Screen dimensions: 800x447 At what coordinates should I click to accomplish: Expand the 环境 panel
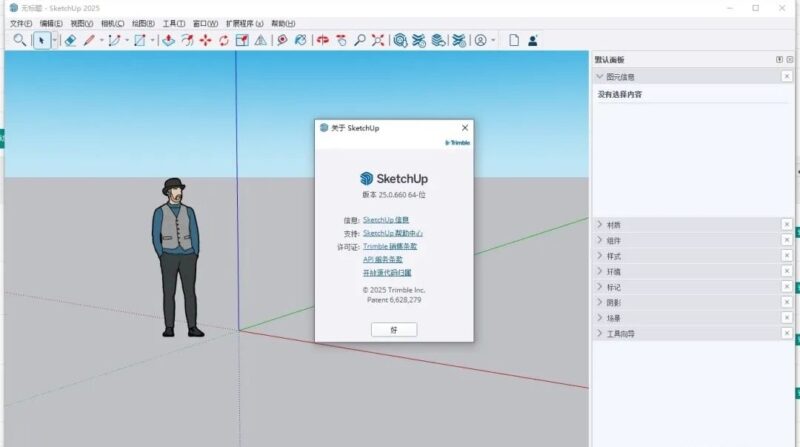599,271
